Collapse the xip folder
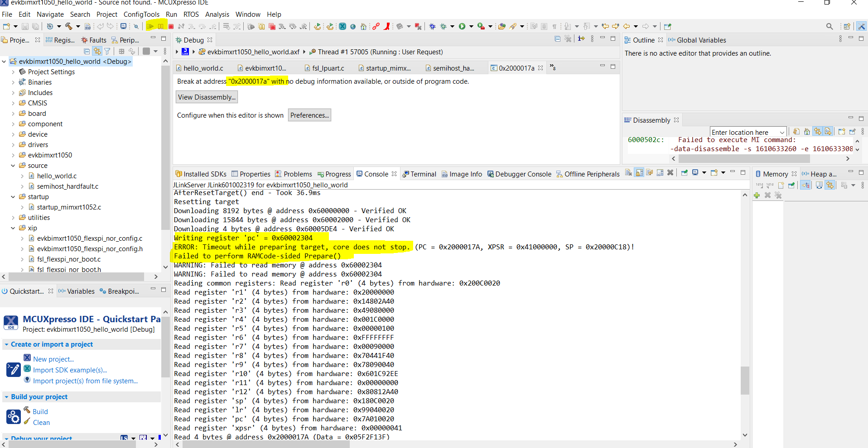 tap(13, 228)
